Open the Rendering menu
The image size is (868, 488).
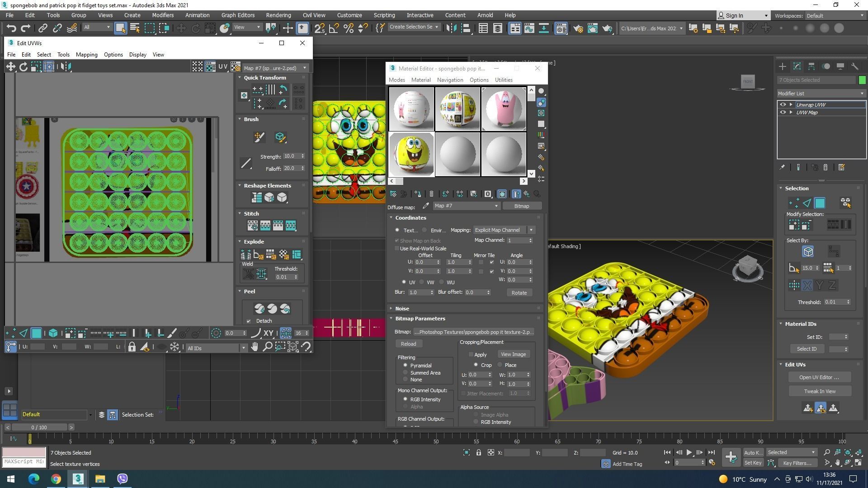point(278,15)
